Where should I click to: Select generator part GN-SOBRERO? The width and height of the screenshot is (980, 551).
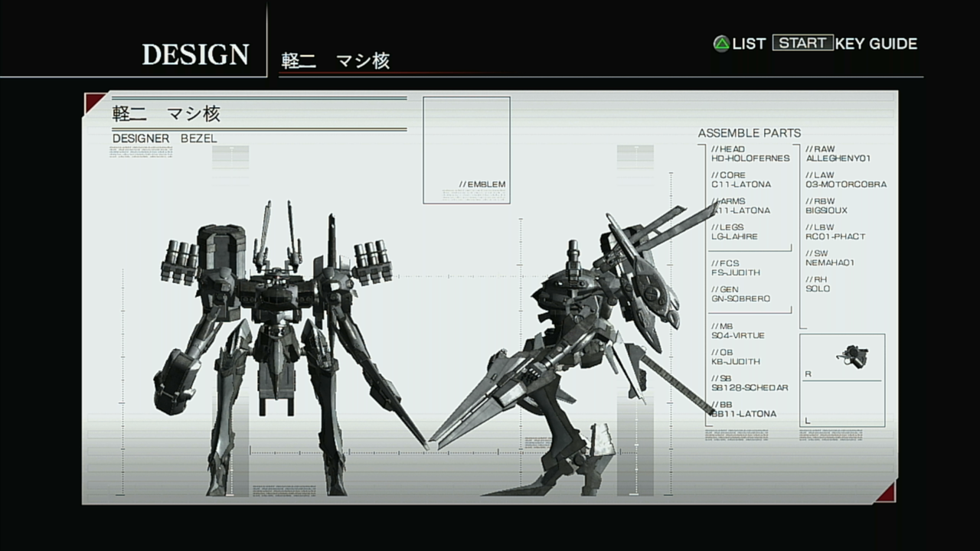(x=740, y=298)
